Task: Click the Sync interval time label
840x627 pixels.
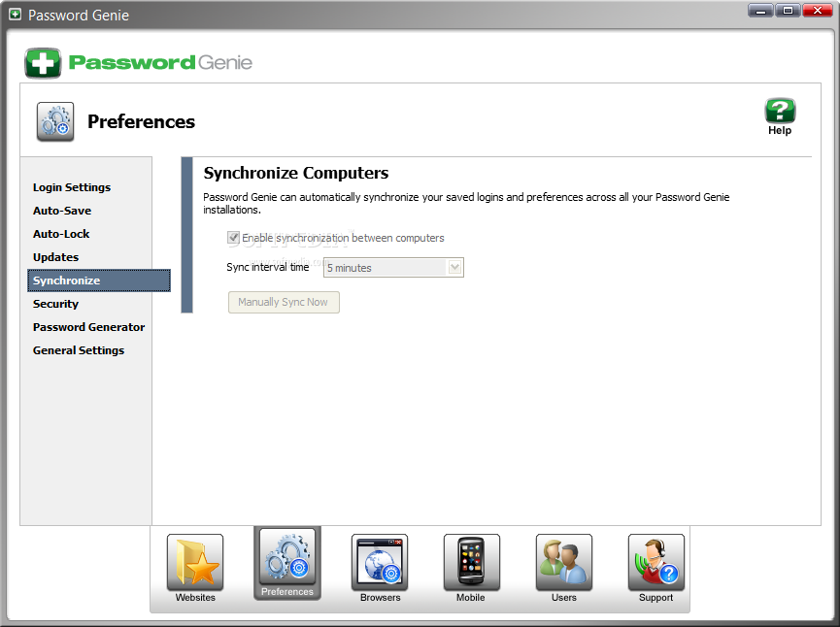Action: tap(268, 267)
